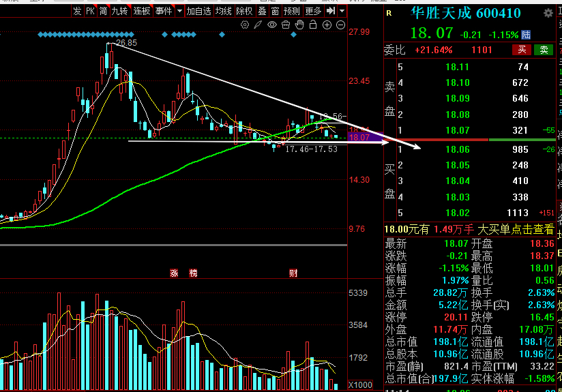The height and width of the screenshot is (392, 562).
Task: Click the 26.85 high price label
Action: coord(127,43)
